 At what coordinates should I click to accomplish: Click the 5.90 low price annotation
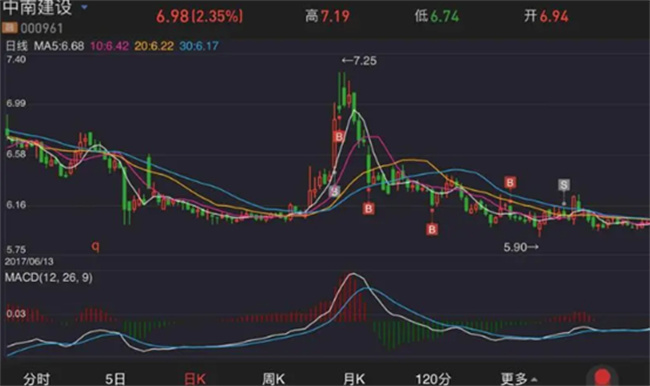521,247
